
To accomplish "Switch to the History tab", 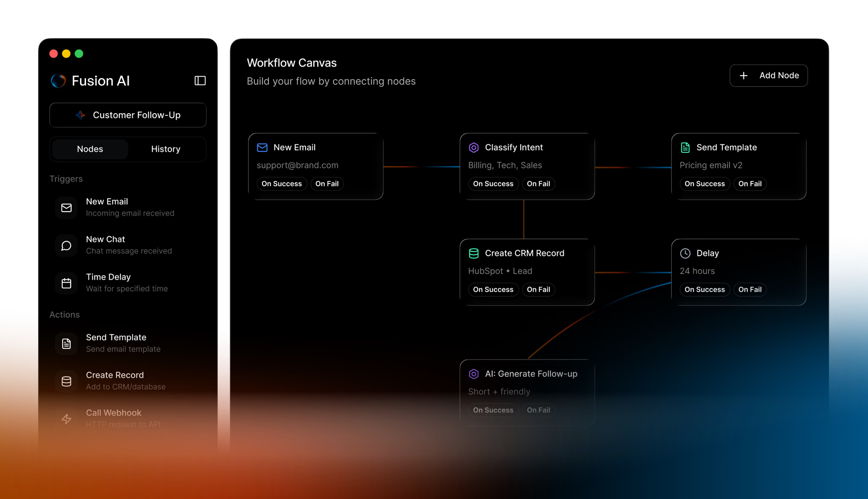I will (x=166, y=149).
